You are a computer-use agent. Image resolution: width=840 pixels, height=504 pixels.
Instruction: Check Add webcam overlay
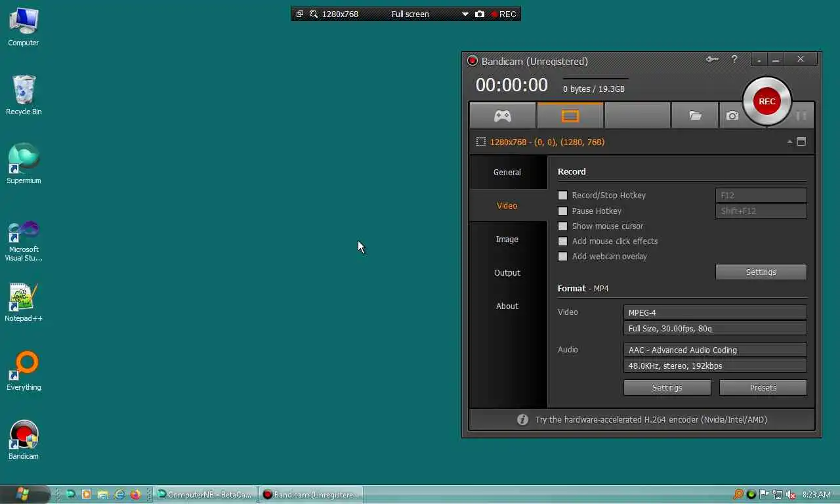tap(562, 256)
